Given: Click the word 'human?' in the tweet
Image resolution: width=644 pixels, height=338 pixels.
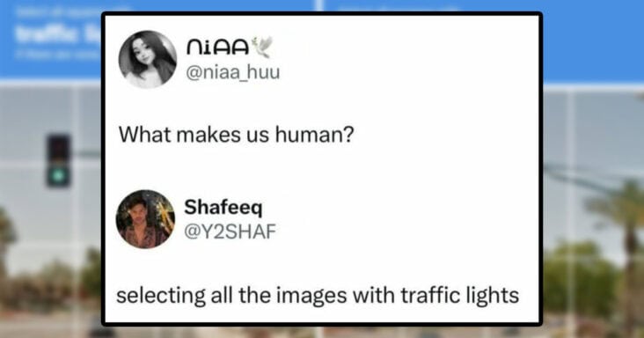Looking at the screenshot, I should (x=315, y=135).
